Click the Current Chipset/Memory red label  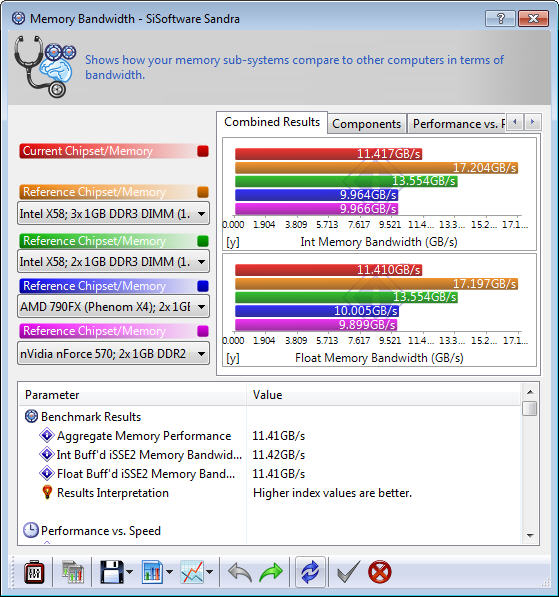(x=107, y=151)
